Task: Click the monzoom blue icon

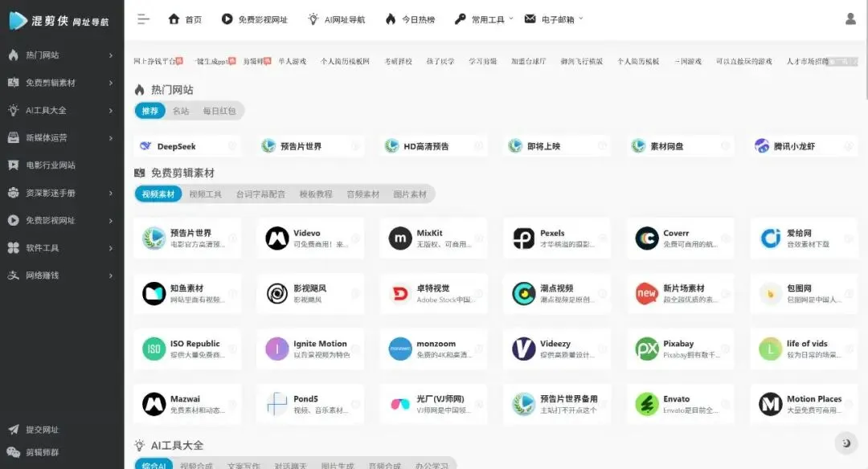Action: 400,349
